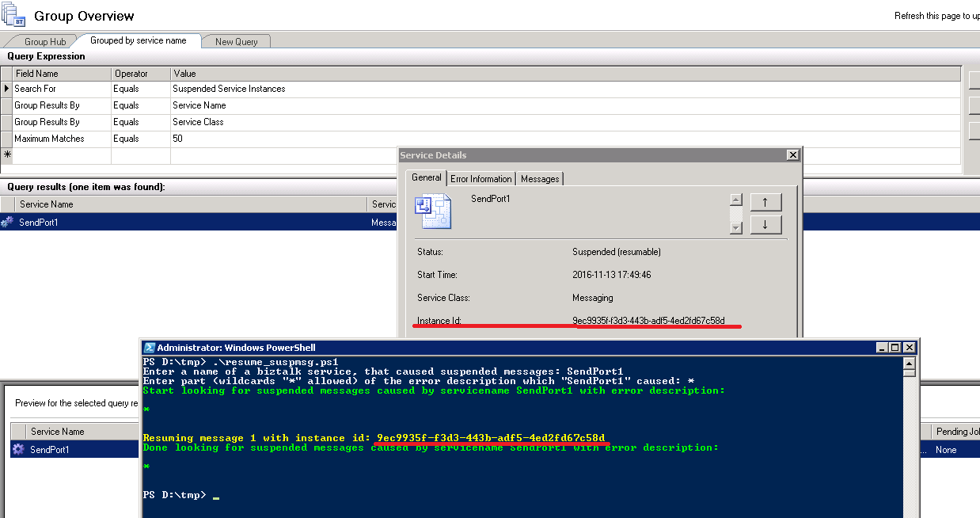Click the Suspended (resumable) status text
The height and width of the screenshot is (518, 980).
[x=617, y=252]
